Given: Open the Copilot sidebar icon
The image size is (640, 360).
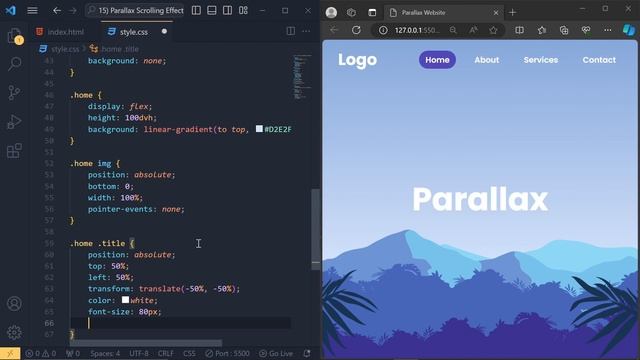Looking at the screenshot, I should (629, 30).
